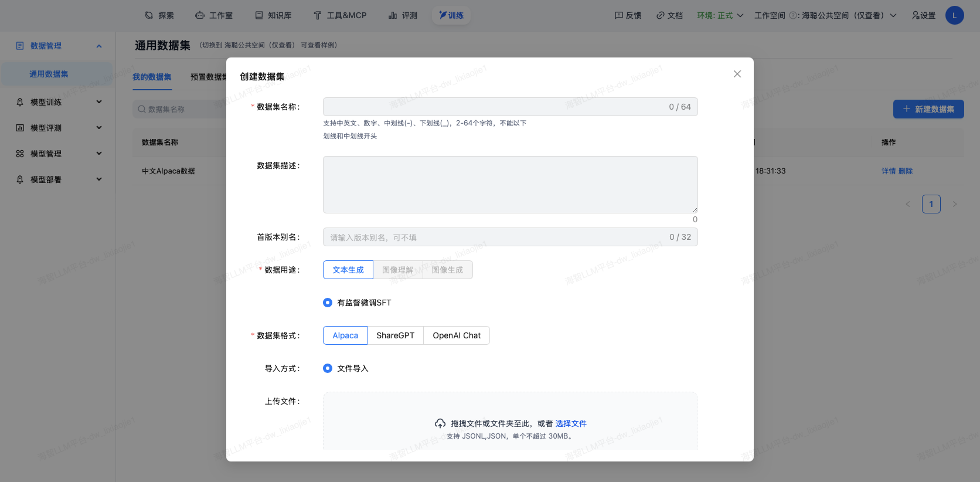Open the 环境: 正式 environment dropdown
This screenshot has width=980, height=482.
720,15
